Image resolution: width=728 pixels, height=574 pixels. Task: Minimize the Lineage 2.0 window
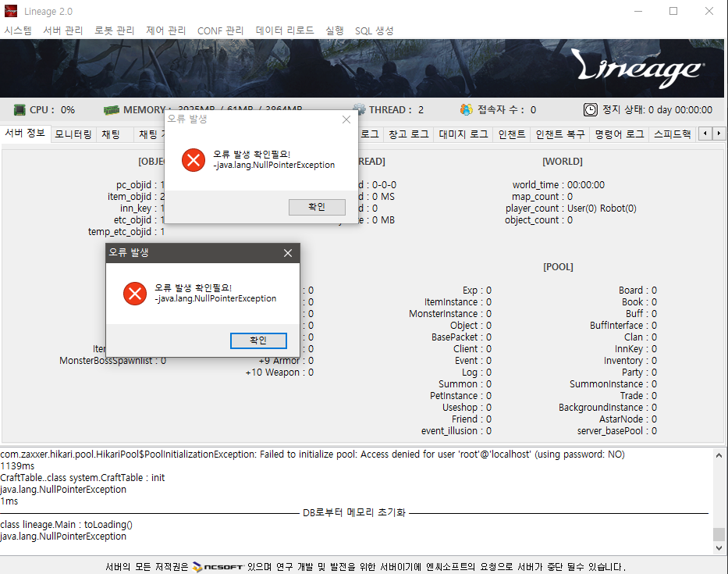[x=638, y=11]
